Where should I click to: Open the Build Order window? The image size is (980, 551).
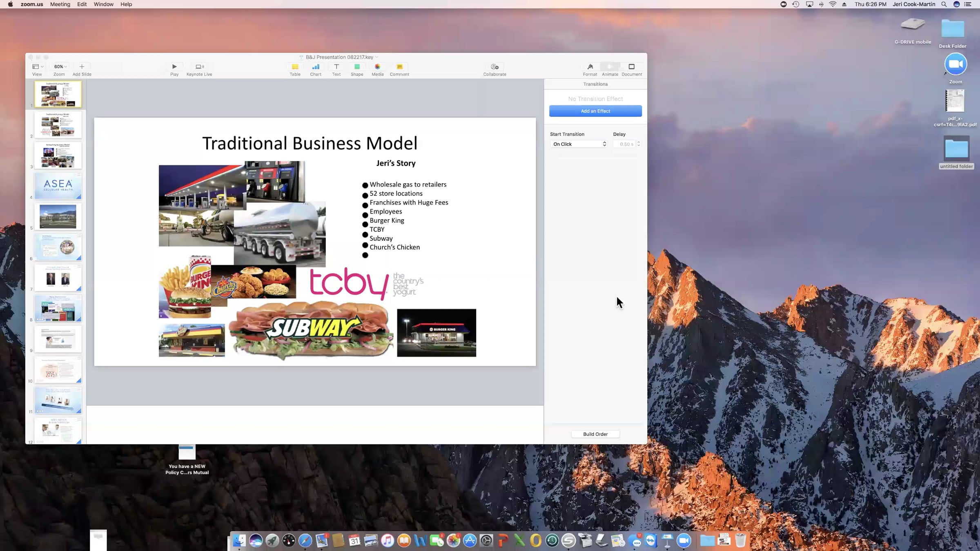(595, 434)
